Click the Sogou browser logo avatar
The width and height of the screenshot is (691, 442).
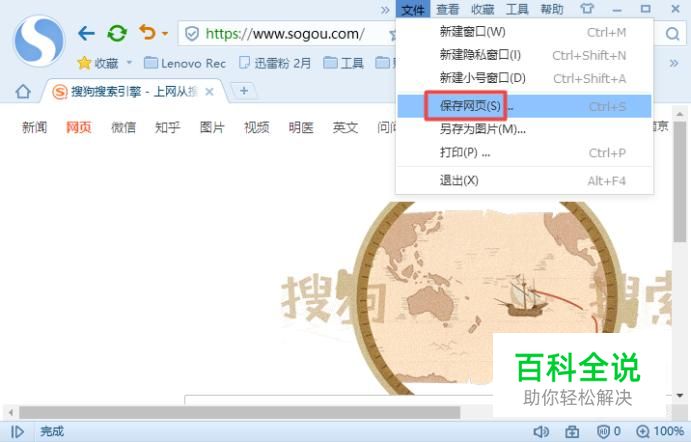pos(39,41)
